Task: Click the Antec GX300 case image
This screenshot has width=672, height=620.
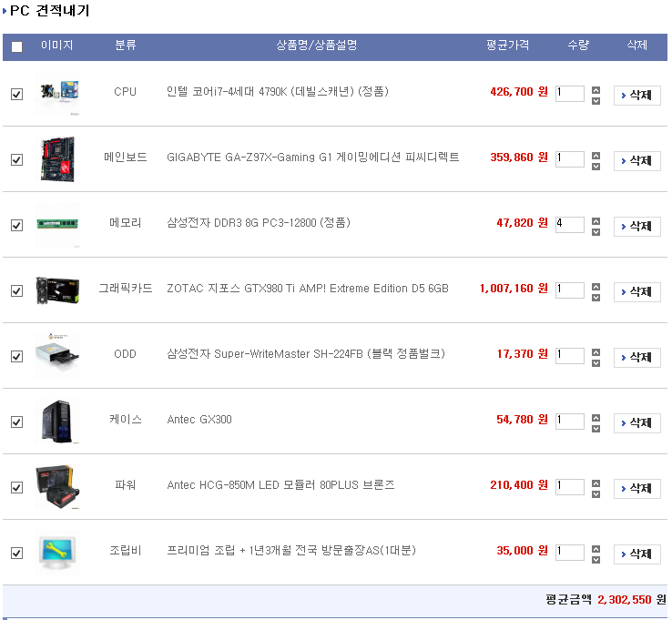Action: click(56, 422)
